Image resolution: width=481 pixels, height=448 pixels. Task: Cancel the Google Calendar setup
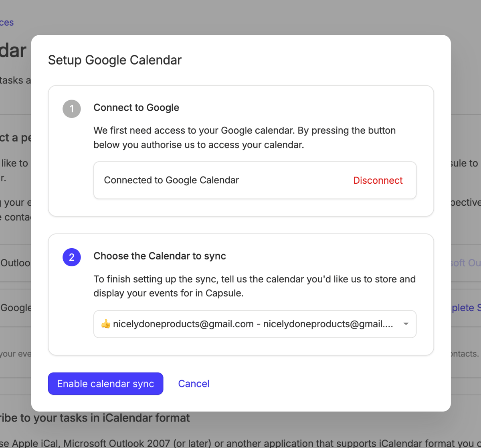point(194,383)
